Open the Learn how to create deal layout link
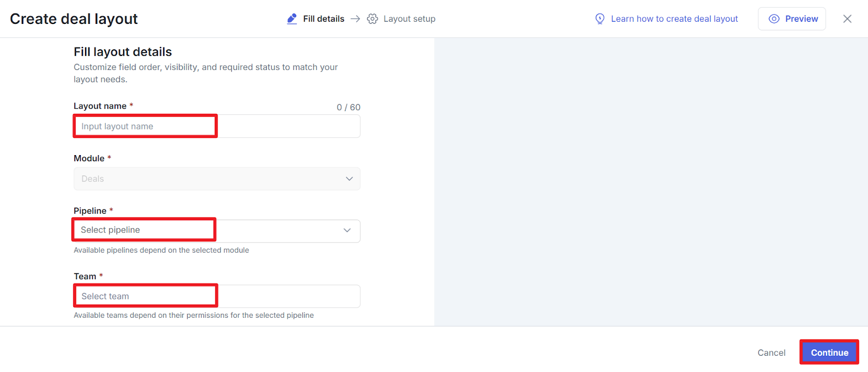 pos(674,19)
